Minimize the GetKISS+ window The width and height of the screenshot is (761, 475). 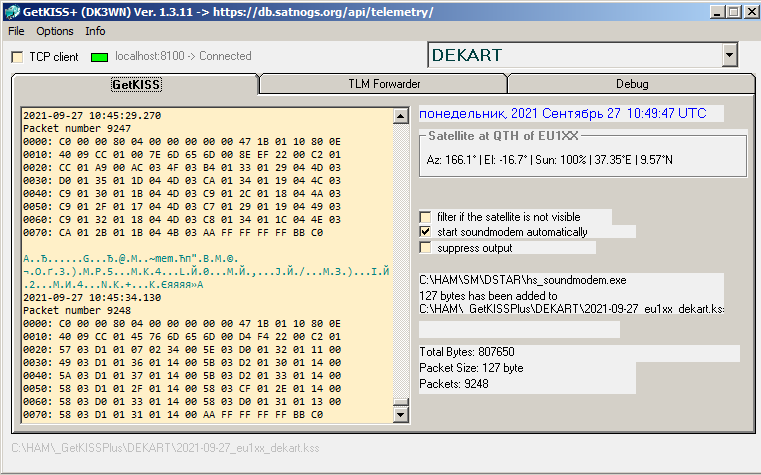(x=717, y=12)
